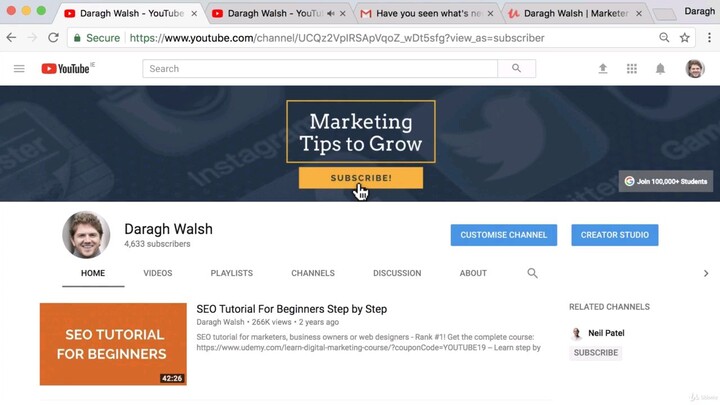
Task: Search within channel using magnifier icon
Action: [x=532, y=273]
